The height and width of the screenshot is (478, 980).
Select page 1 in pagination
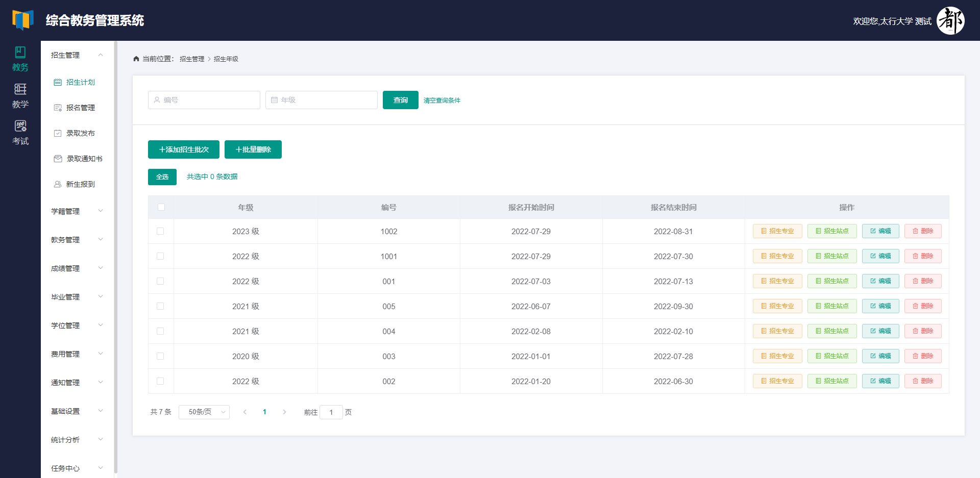tap(264, 412)
